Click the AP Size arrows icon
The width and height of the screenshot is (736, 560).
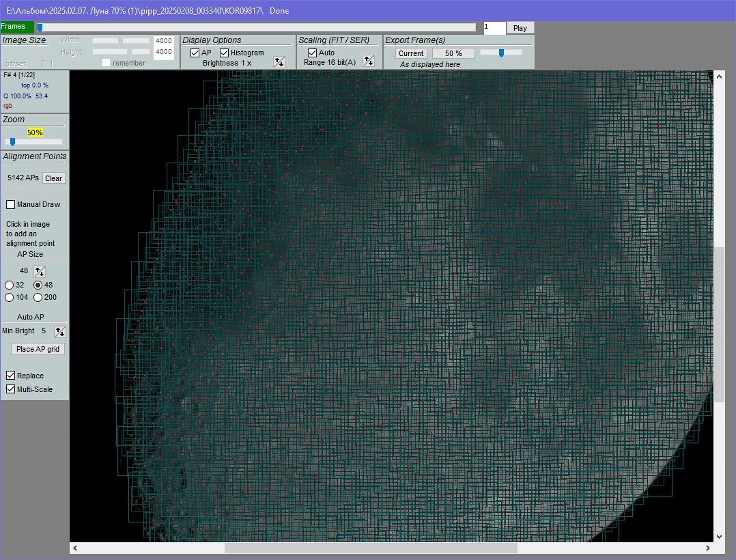point(40,271)
